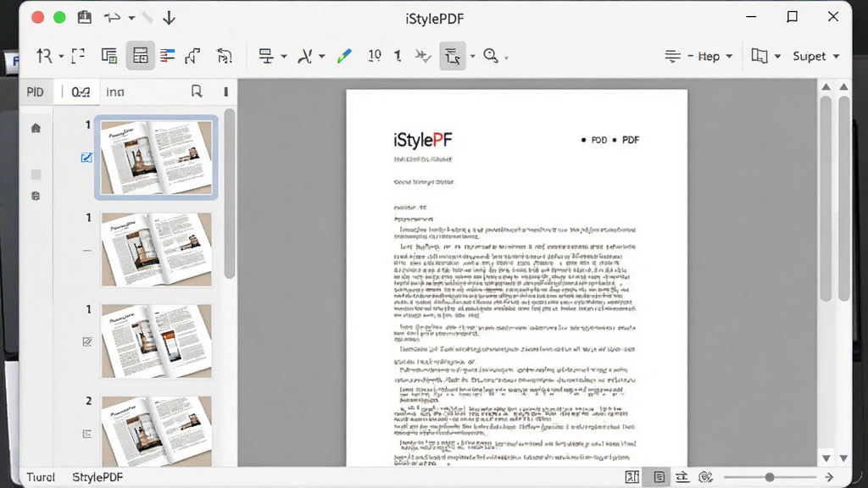Click the colored align-lines icon

167,56
